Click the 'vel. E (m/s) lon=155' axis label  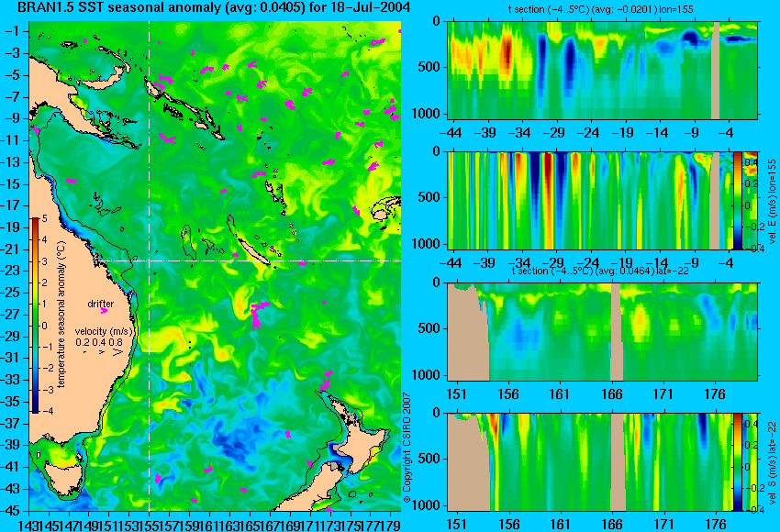click(x=772, y=202)
